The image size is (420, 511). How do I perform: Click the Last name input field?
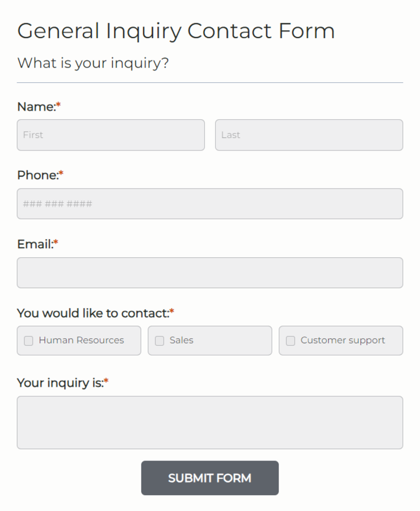(309, 135)
